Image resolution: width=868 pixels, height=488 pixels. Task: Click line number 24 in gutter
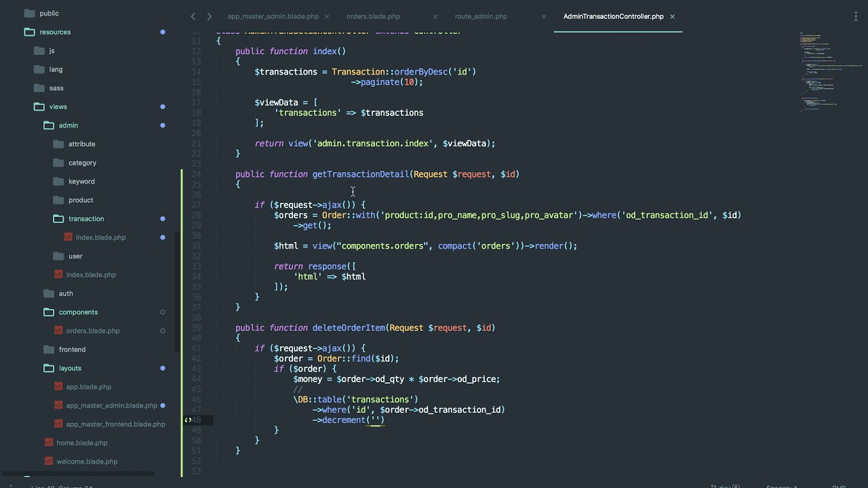point(196,174)
